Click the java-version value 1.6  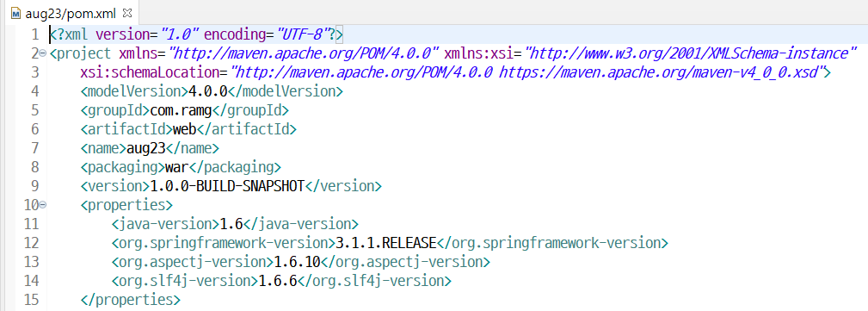point(231,224)
